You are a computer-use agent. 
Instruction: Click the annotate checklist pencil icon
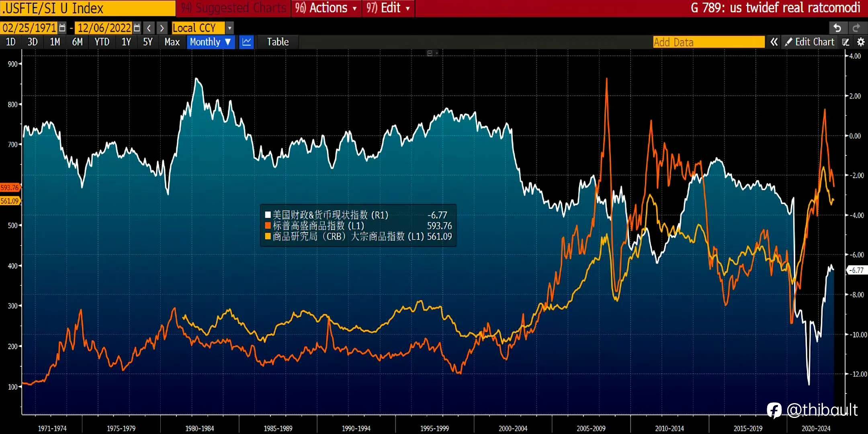[x=846, y=42]
